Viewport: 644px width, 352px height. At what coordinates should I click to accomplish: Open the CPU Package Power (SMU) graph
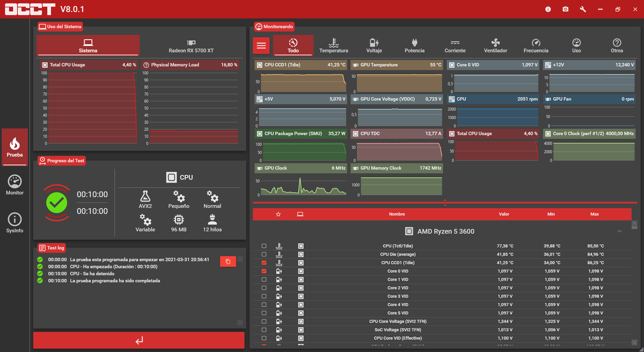pyautogui.click(x=300, y=145)
